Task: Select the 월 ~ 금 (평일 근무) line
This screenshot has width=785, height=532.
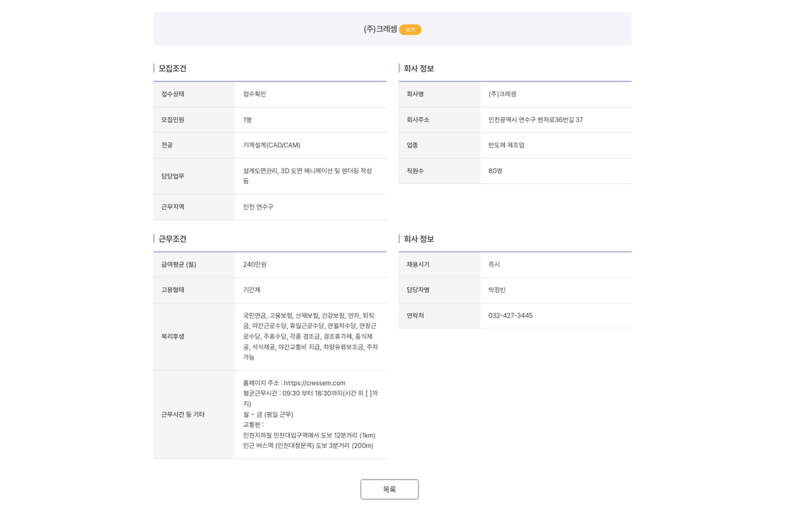Action: pyautogui.click(x=267, y=414)
